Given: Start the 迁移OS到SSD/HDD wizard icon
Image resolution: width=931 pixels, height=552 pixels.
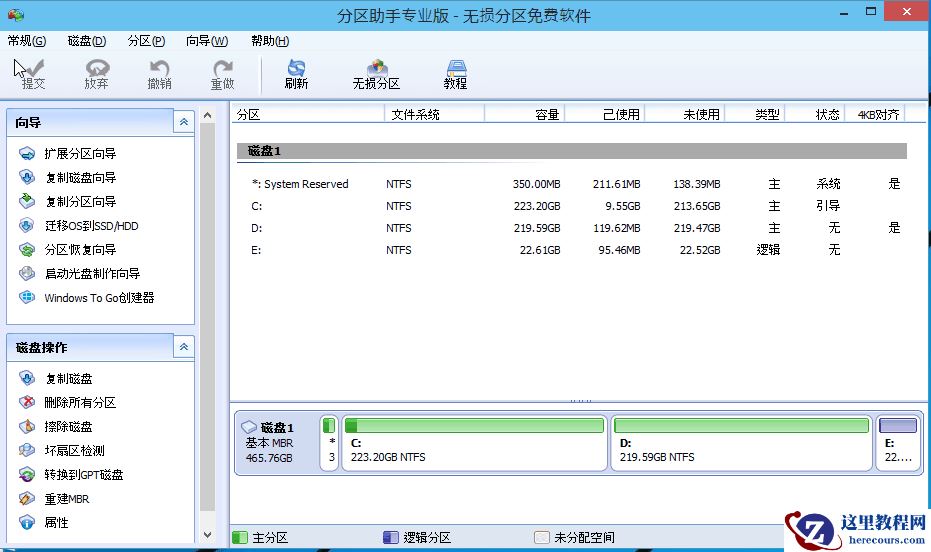Looking at the screenshot, I should [x=27, y=226].
